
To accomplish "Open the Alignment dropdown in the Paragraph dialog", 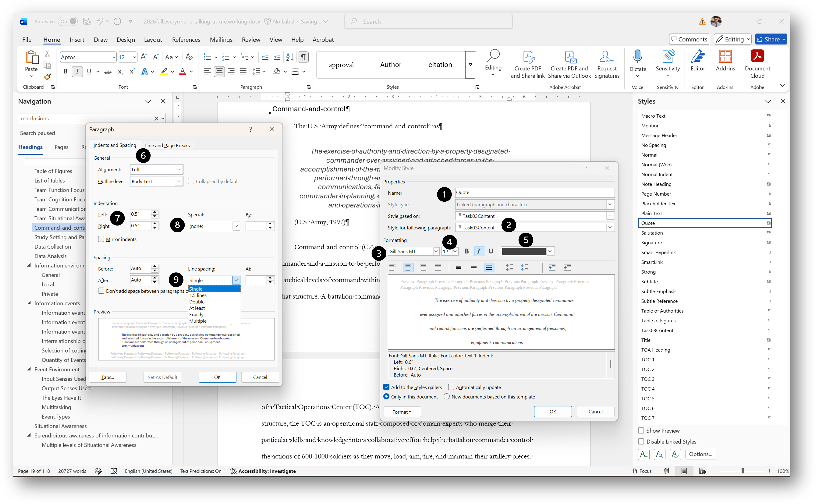I will tap(179, 169).
